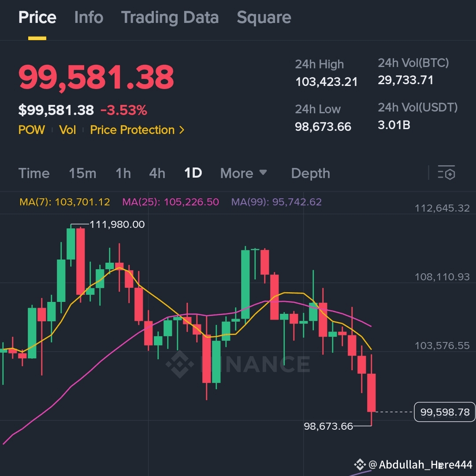Open Price Protection details

pos(132,130)
